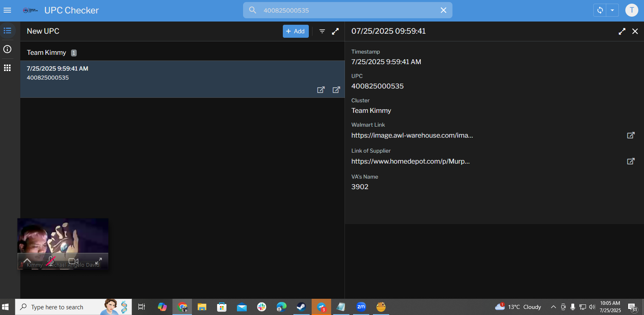
Task: Click the homedepot.com supplier link
Action: [x=410, y=161]
